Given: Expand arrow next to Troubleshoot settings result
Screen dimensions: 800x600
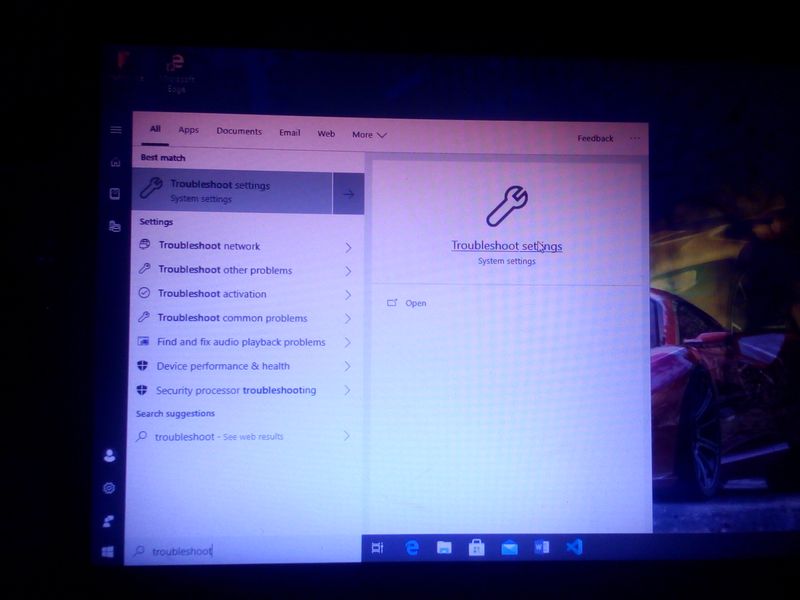Looking at the screenshot, I should pos(348,193).
